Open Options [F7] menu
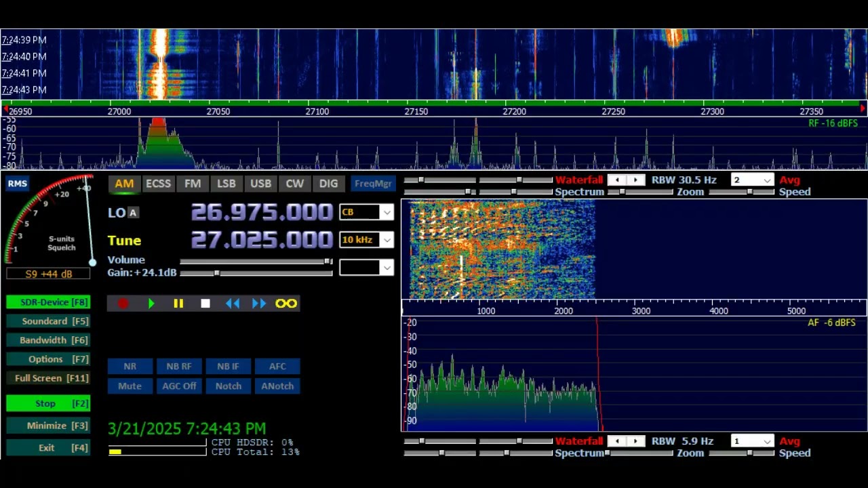Image resolution: width=868 pixels, height=488 pixels. tap(48, 359)
